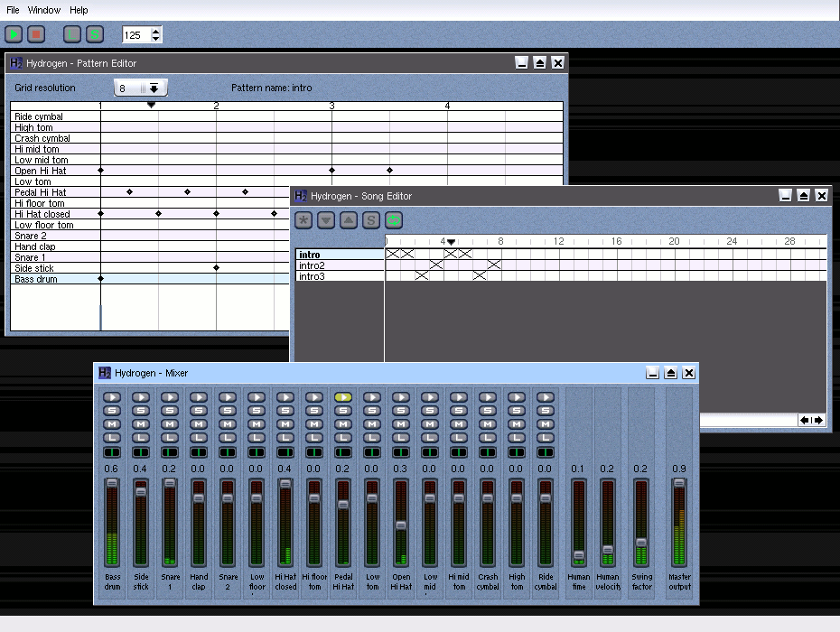The image size is (840, 632).
Task: Select the intro2 pattern in Song Editor
Action: [340, 265]
